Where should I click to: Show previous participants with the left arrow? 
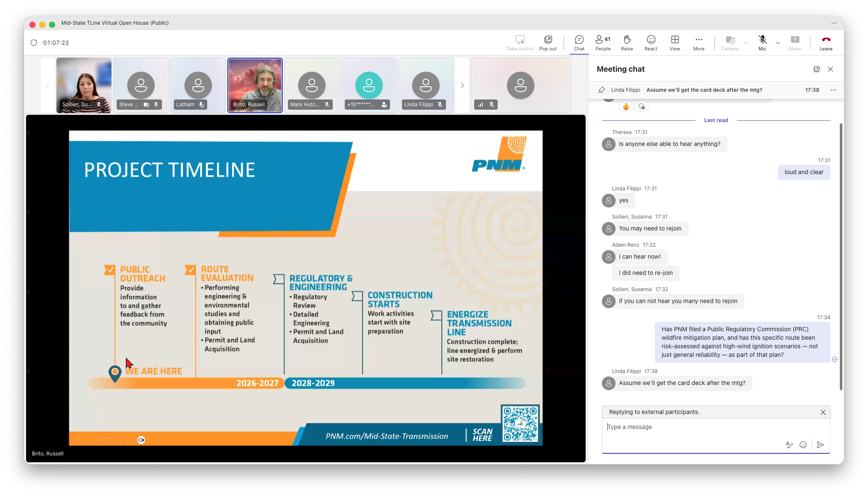coord(47,85)
